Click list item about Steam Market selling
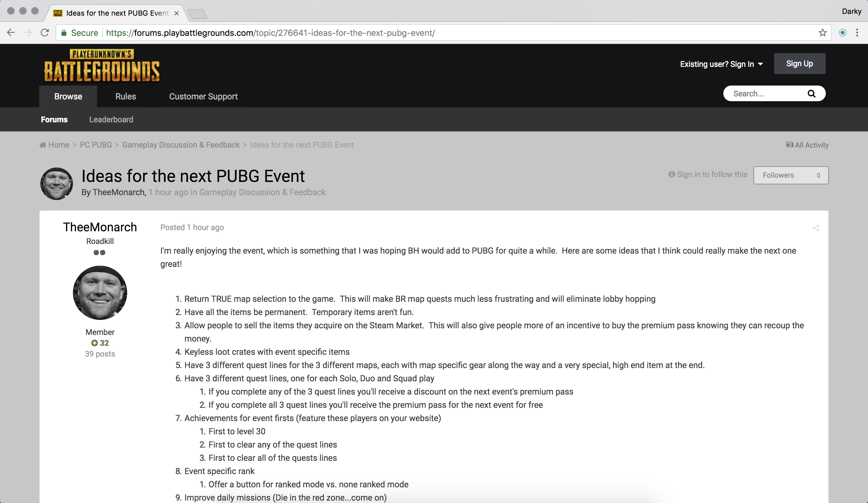The image size is (868, 503). pos(494,332)
